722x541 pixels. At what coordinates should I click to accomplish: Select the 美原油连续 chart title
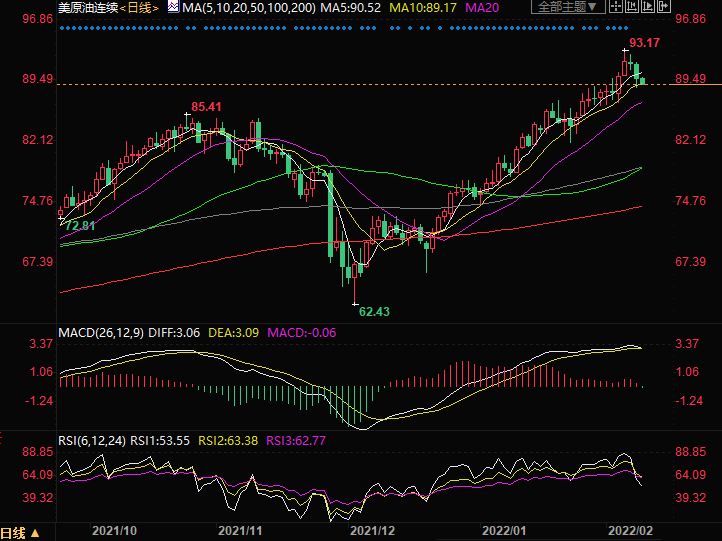coord(90,7)
